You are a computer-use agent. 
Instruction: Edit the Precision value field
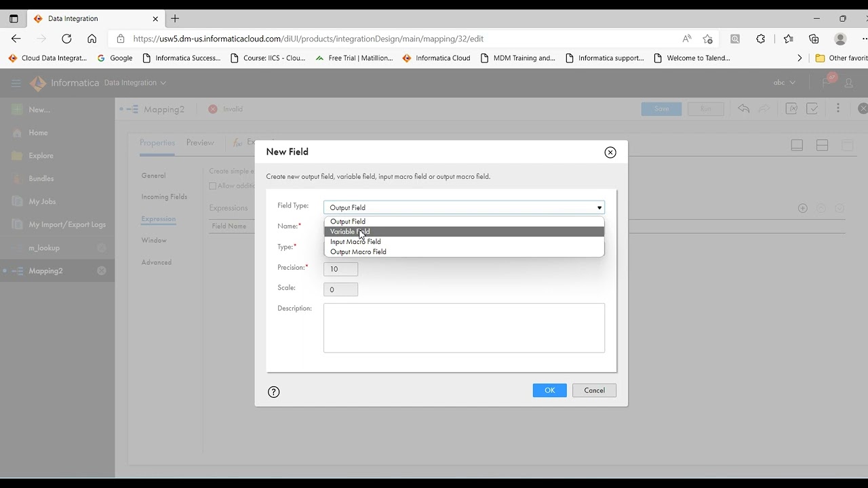click(340, 269)
